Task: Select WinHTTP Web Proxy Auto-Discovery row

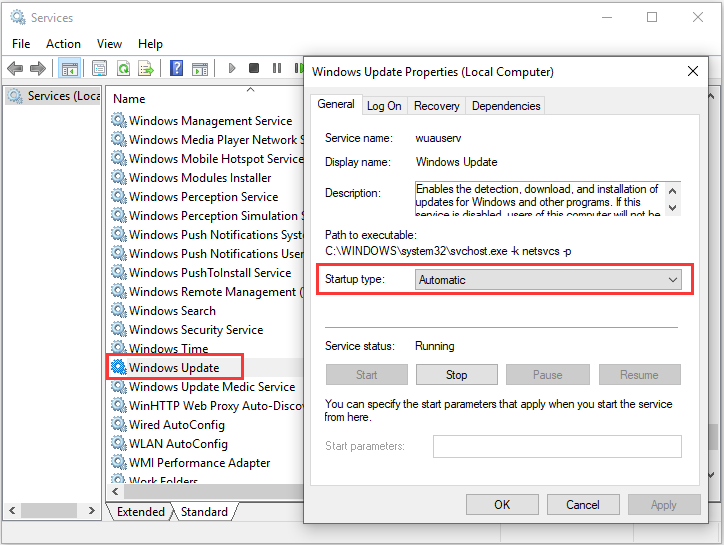Action: [x=206, y=406]
